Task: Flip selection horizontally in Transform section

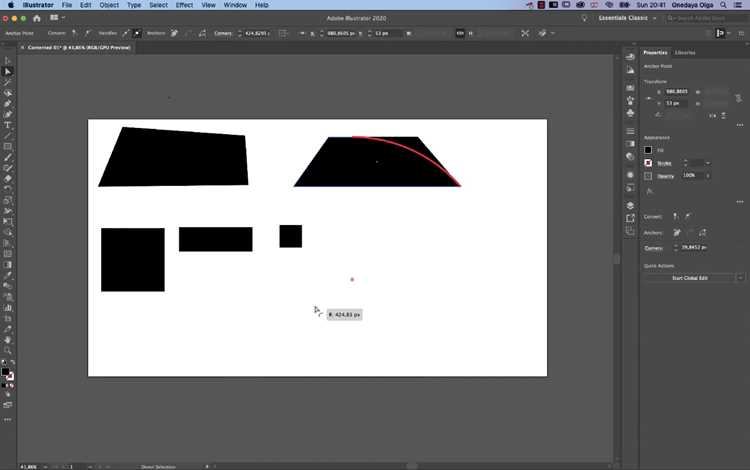Action: (x=713, y=116)
